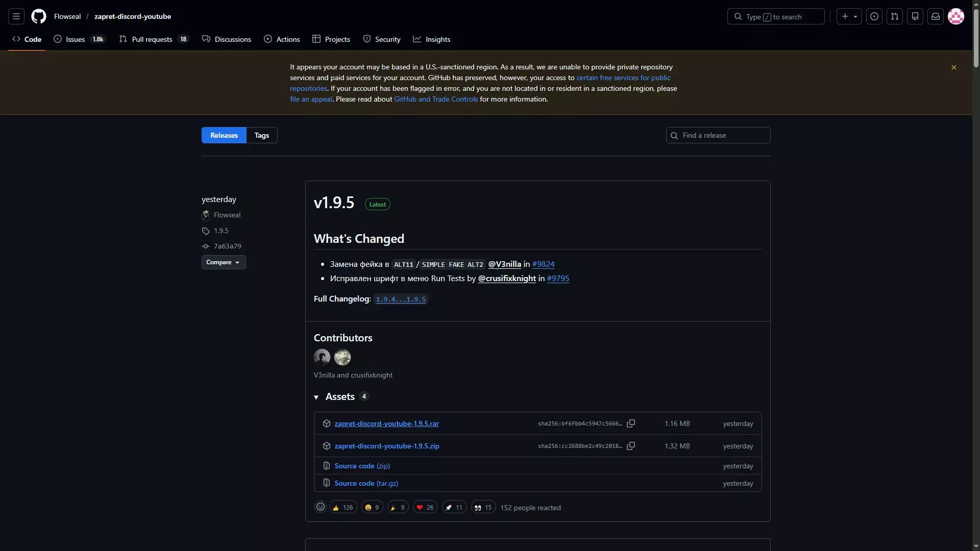Click the GitHub logo home icon
980x551 pixels.
[39, 16]
